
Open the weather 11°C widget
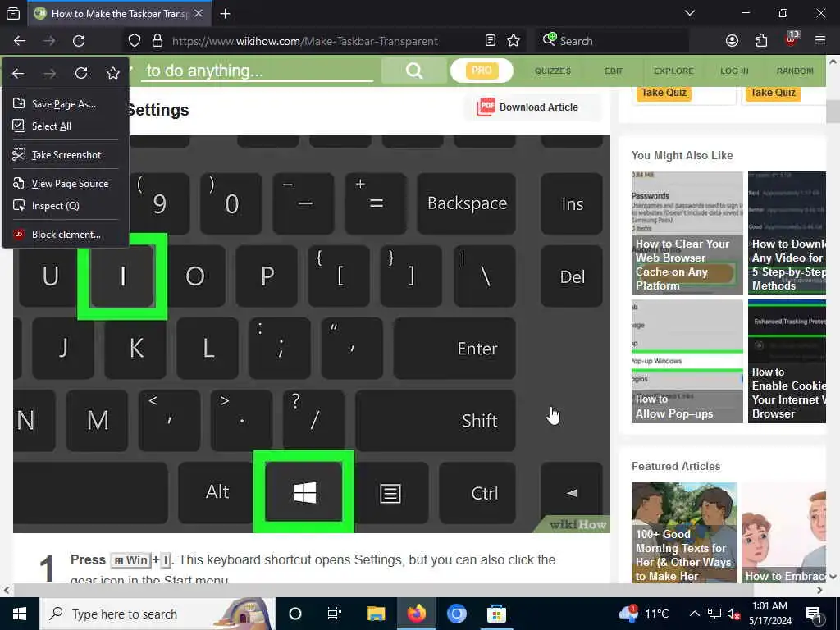[643, 614]
